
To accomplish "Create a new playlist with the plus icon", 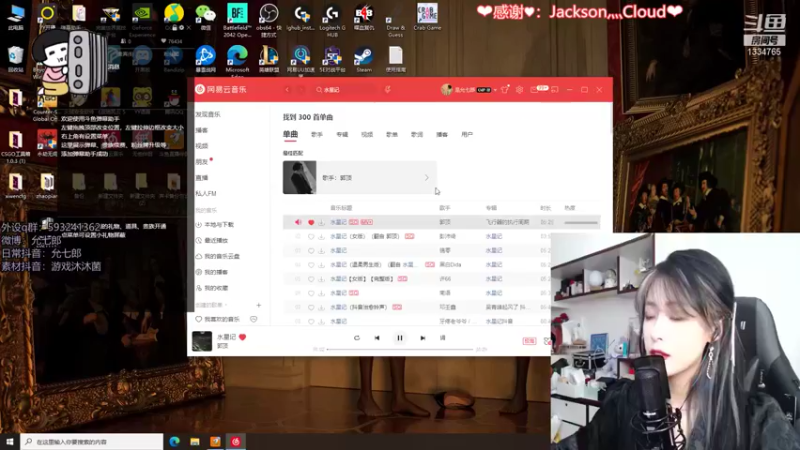I will 259,305.
